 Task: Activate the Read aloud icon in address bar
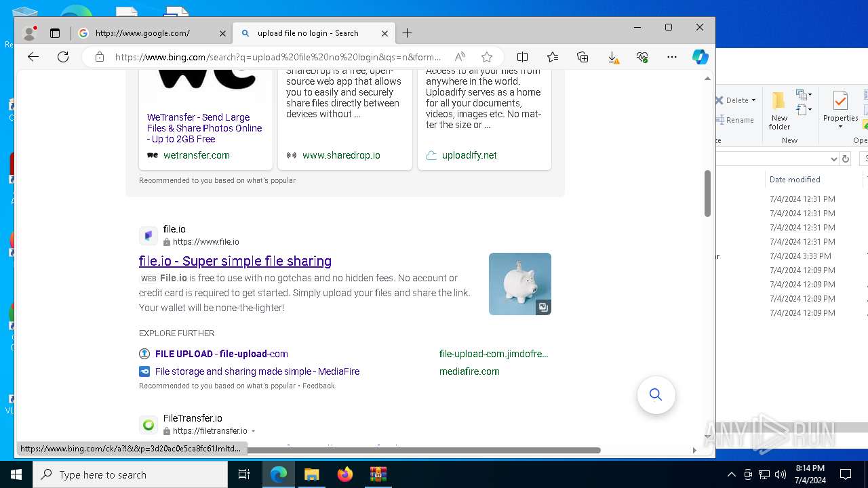coord(460,57)
